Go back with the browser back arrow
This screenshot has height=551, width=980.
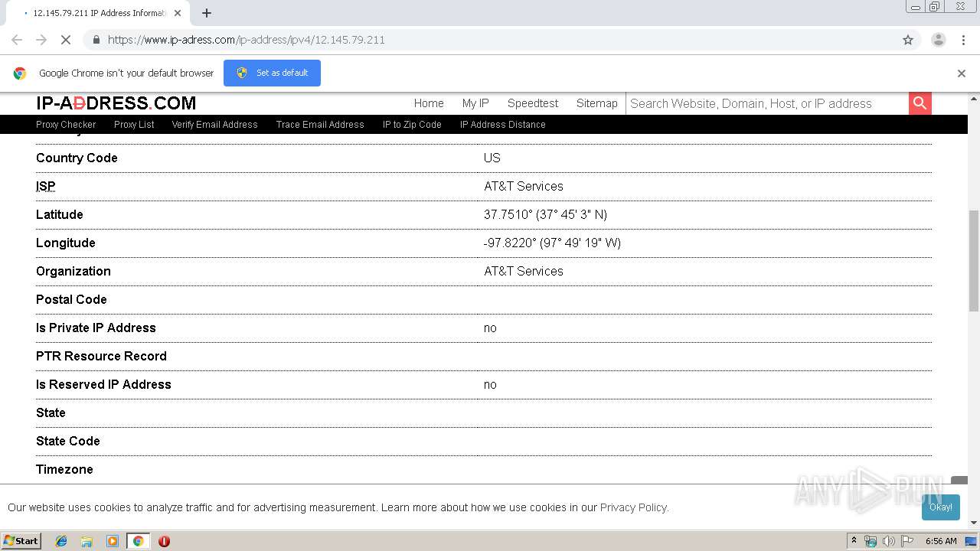(17, 40)
